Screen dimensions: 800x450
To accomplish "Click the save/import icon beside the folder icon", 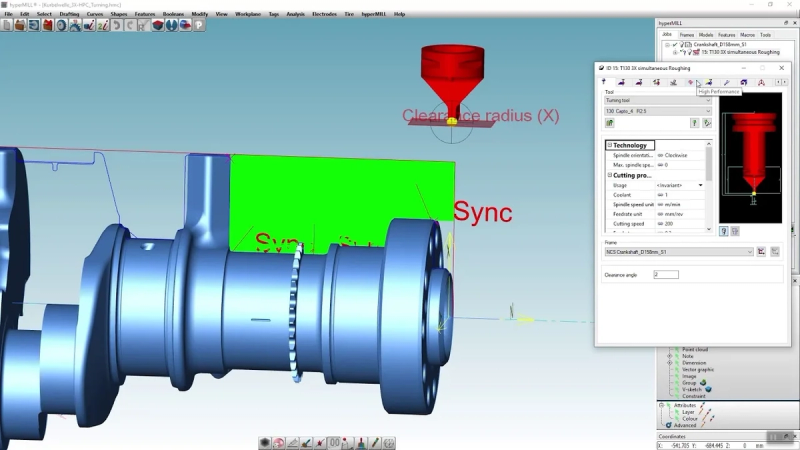I will coord(34,25).
